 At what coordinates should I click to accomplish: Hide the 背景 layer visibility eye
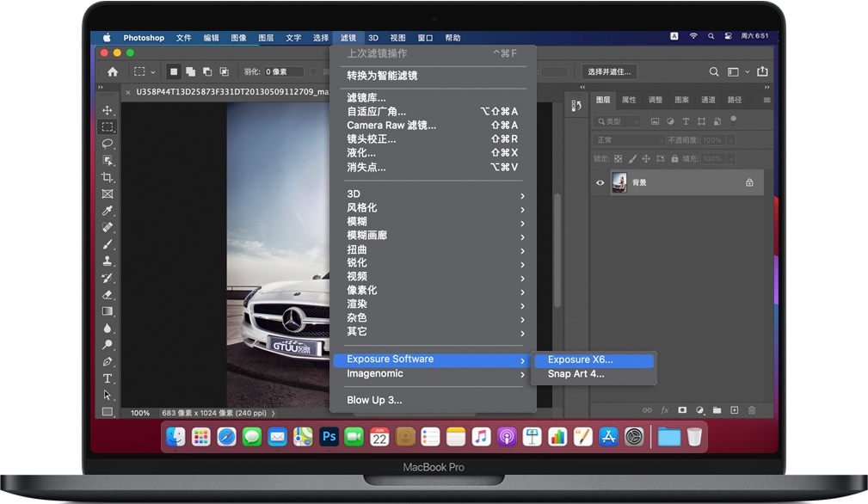(x=600, y=182)
